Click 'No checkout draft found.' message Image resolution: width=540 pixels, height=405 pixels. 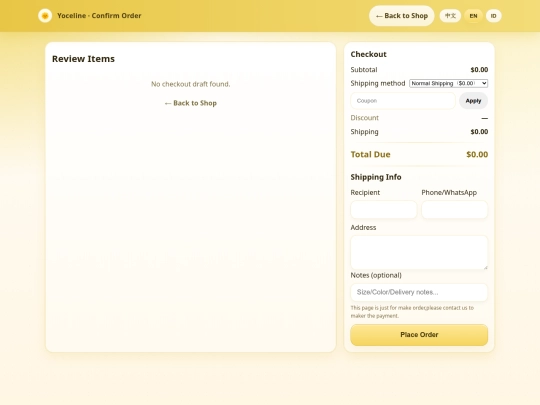click(190, 84)
